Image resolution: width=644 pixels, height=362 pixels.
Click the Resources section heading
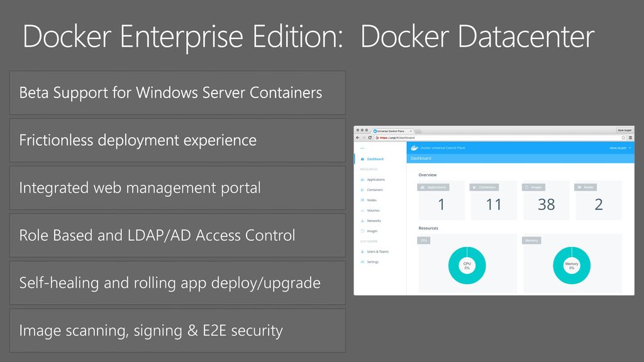click(x=428, y=228)
